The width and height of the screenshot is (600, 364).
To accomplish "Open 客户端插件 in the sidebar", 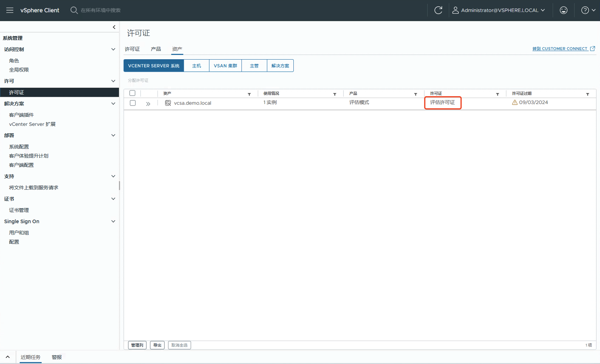I will (x=21, y=115).
